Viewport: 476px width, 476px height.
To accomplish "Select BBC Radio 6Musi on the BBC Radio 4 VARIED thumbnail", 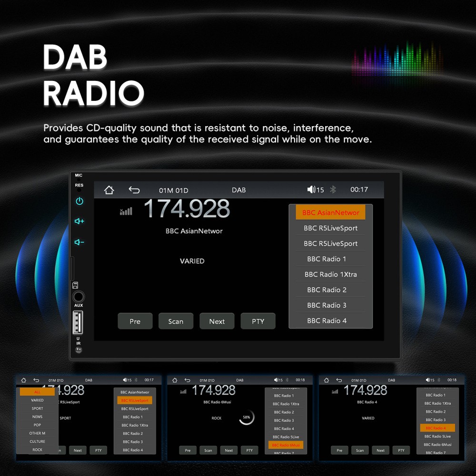I will click(x=437, y=445).
